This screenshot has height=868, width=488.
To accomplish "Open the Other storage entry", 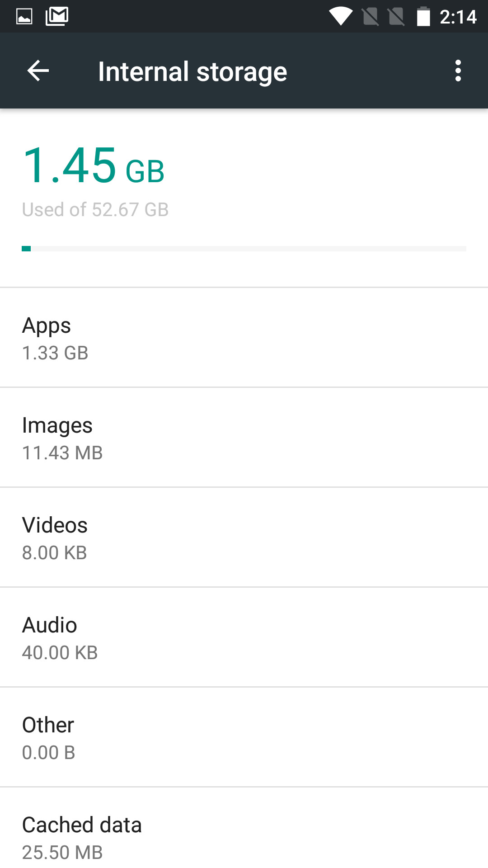I will point(244,737).
